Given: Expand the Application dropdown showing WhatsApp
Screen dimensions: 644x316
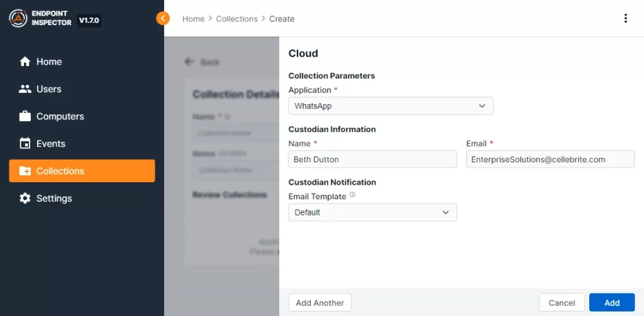Looking at the screenshot, I should click(x=391, y=106).
